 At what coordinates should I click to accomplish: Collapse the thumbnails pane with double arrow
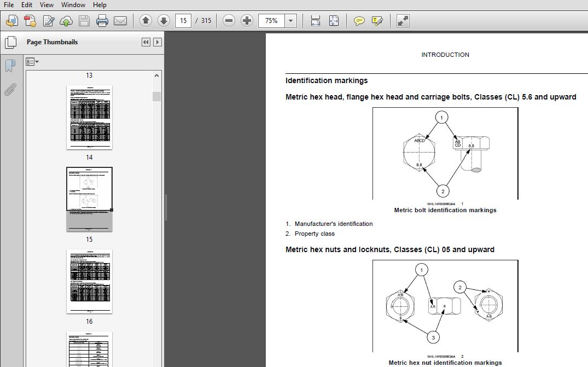146,42
